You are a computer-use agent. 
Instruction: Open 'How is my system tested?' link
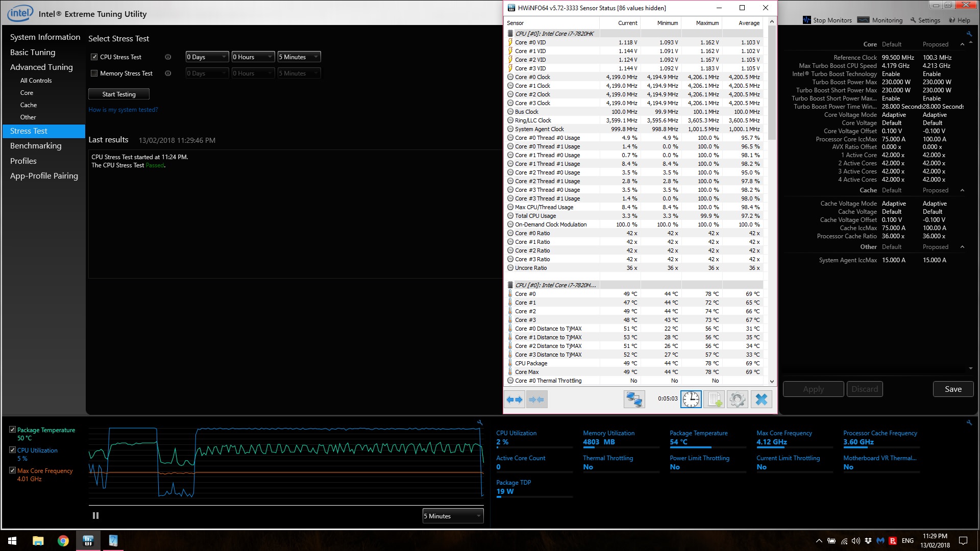point(123,110)
